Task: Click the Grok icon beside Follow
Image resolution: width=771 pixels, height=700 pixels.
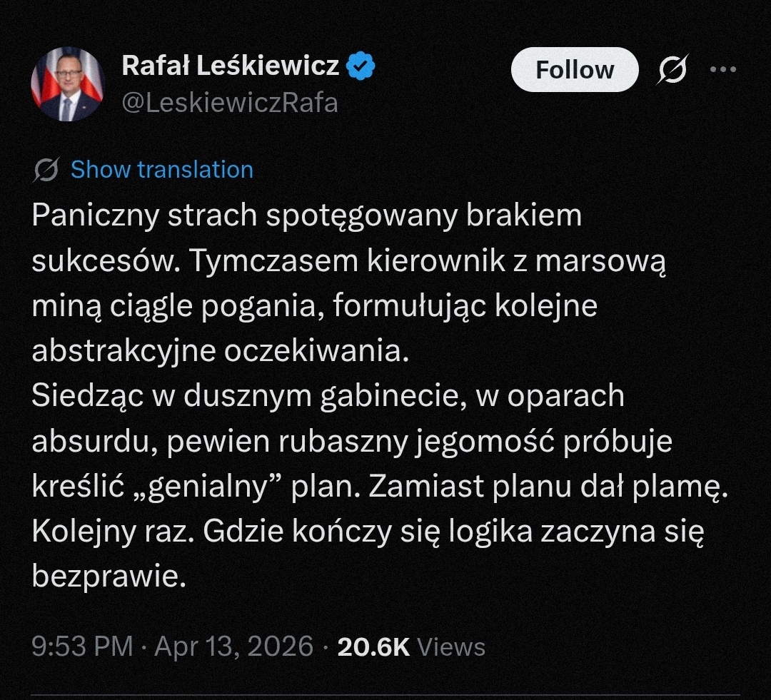Action: [x=672, y=70]
